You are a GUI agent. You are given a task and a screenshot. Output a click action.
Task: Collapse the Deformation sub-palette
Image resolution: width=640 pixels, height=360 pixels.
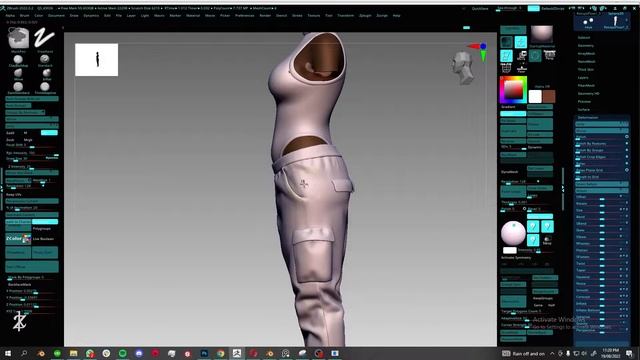[587, 118]
